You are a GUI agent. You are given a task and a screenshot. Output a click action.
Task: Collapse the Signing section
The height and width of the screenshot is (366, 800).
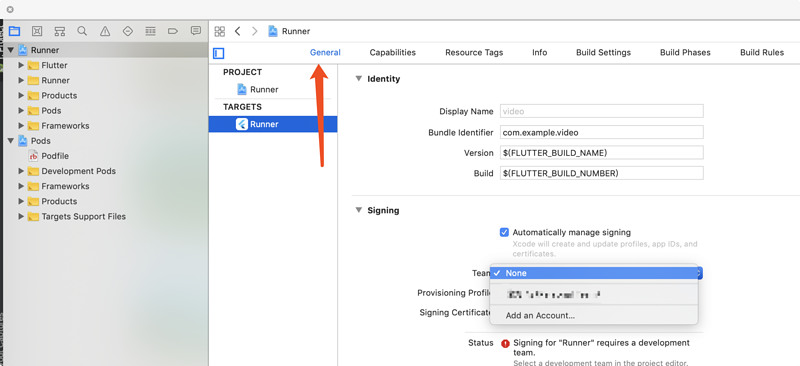pos(358,210)
